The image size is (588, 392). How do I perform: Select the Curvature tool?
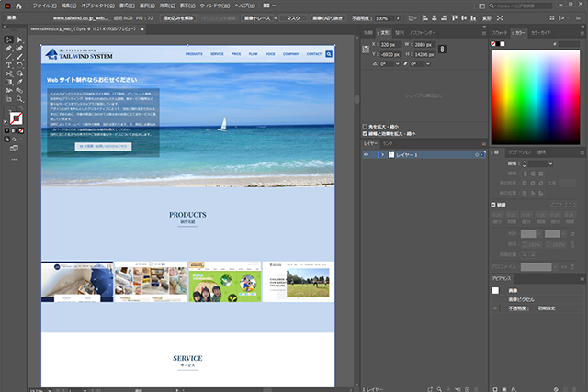tap(19, 49)
